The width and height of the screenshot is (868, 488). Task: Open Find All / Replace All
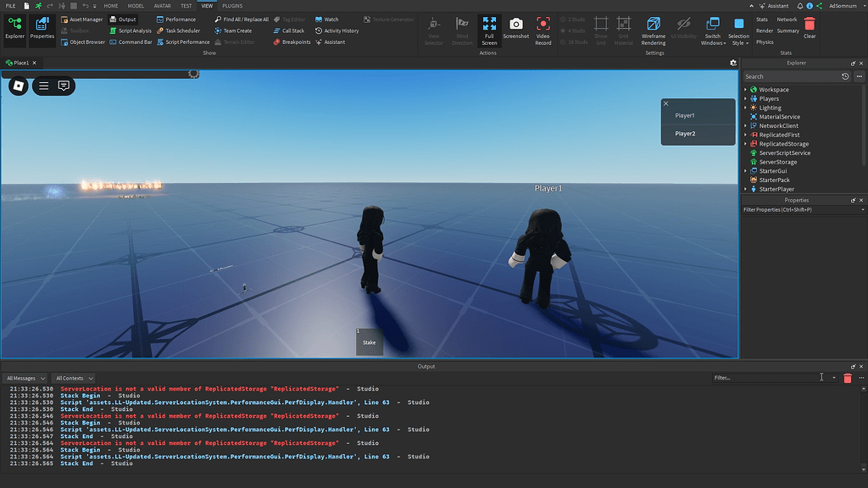click(x=242, y=19)
